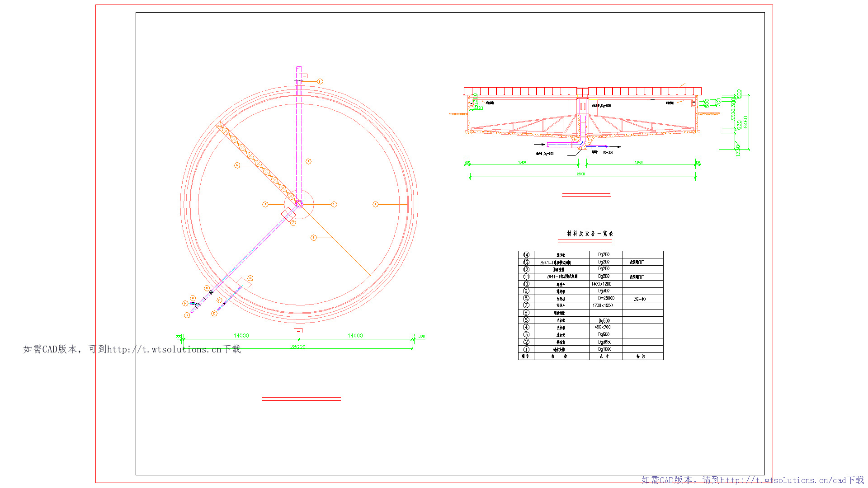This screenshot has width=868, height=488.
Task: Click the green 6490 vertical dimension
Action: tap(745, 122)
